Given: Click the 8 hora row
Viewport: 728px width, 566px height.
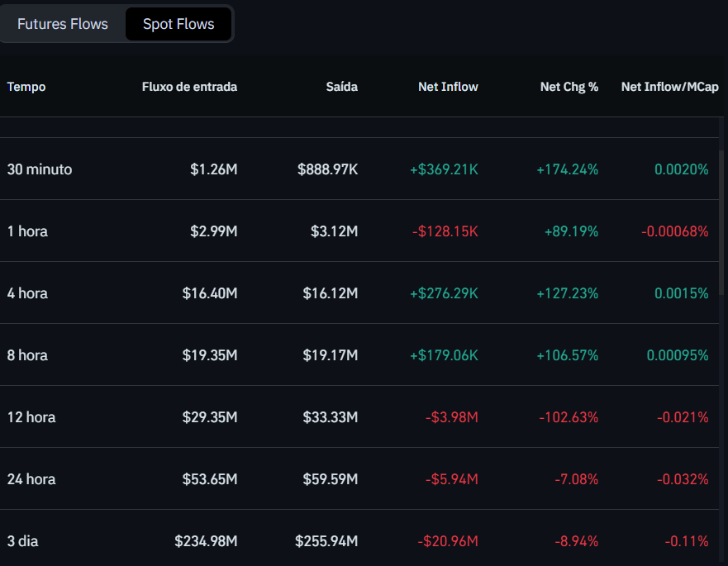Looking at the screenshot, I should [x=364, y=355].
